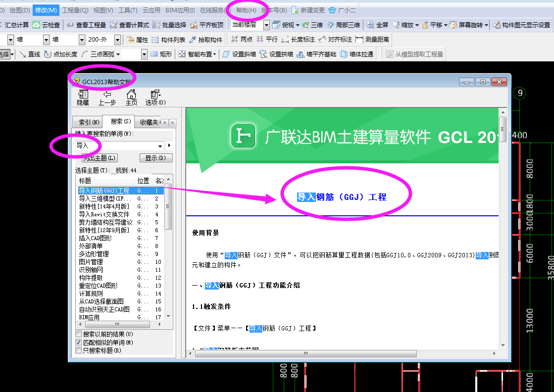Screen dimensions: 554x392
Task: Click the 显示(D) button
Action: tap(156, 158)
